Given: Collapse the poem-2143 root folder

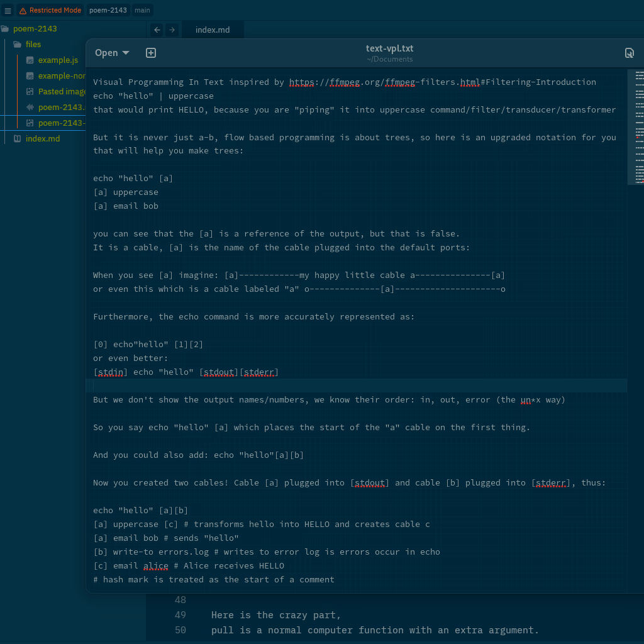Looking at the screenshot, I should pyautogui.click(x=35, y=29).
